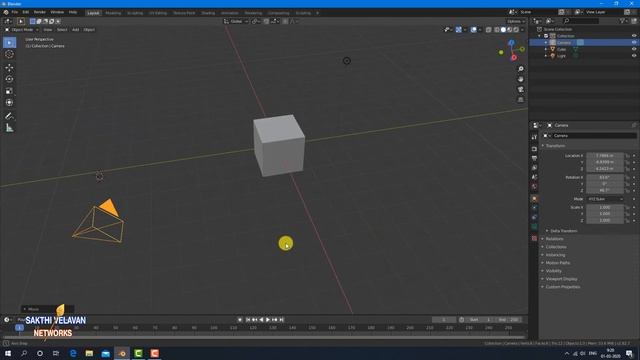This screenshot has height=360, width=640.
Task: Jump to timeline start frame button
Action: point(248,320)
